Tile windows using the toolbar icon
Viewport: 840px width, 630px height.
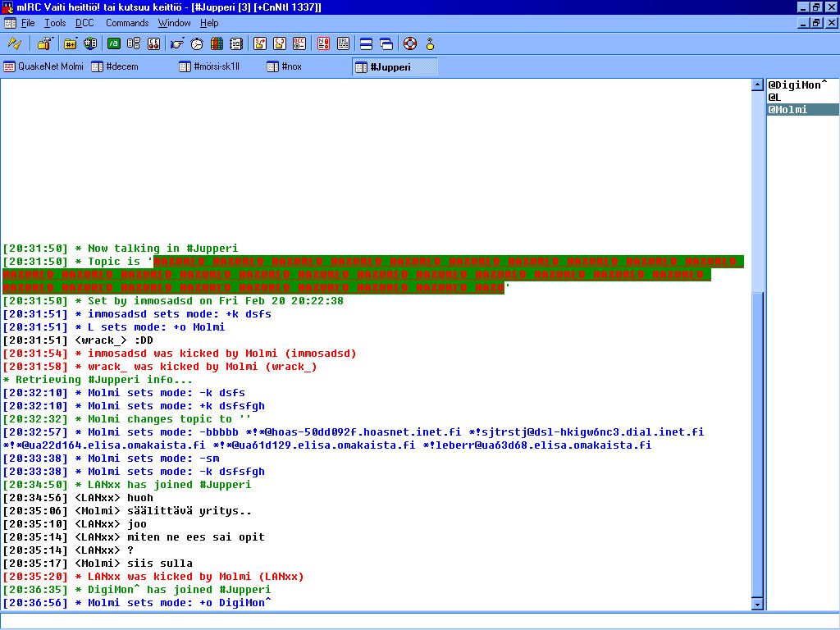366,43
